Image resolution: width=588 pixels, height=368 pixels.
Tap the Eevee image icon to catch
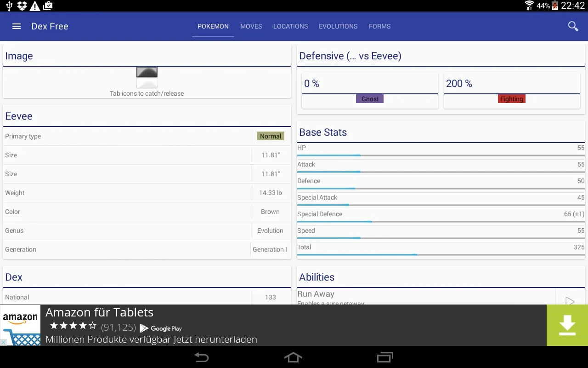pyautogui.click(x=147, y=77)
